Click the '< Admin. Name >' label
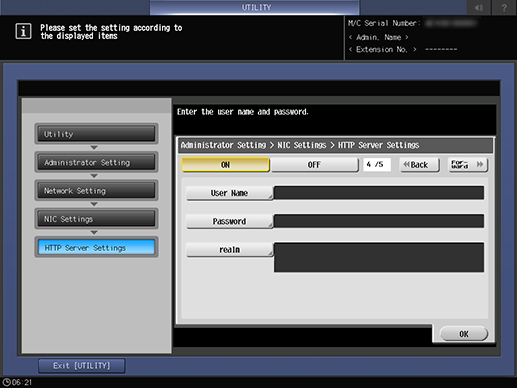 point(378,37)
